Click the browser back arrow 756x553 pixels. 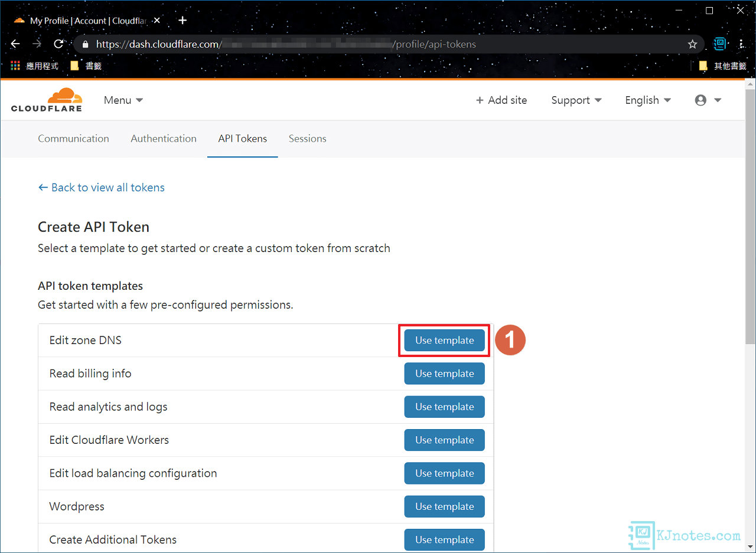[x=15, y=44]
